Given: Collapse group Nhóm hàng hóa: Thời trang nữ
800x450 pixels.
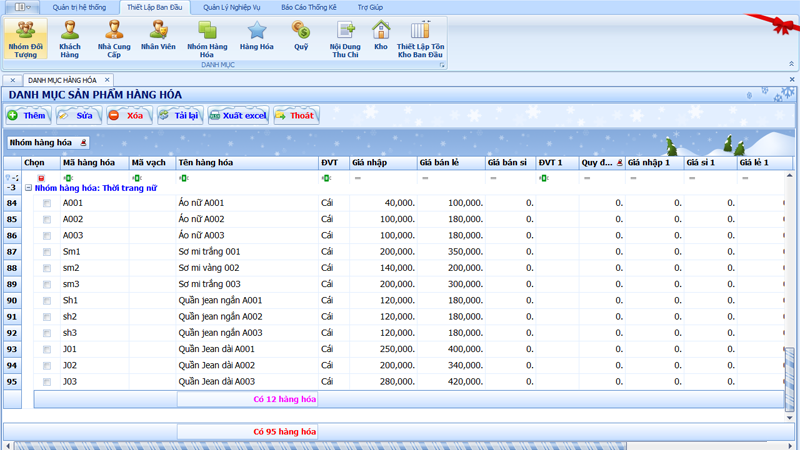Looking at the screenshot, I should click(x=29, y=188).
